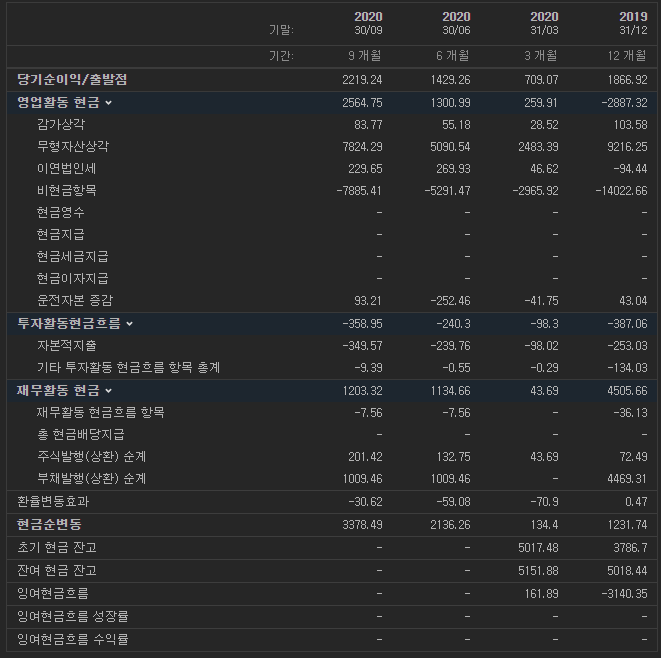This screenshot has width=661, height=658.
Task: Click stock issuance value 201.42
Action: (365, 457)
